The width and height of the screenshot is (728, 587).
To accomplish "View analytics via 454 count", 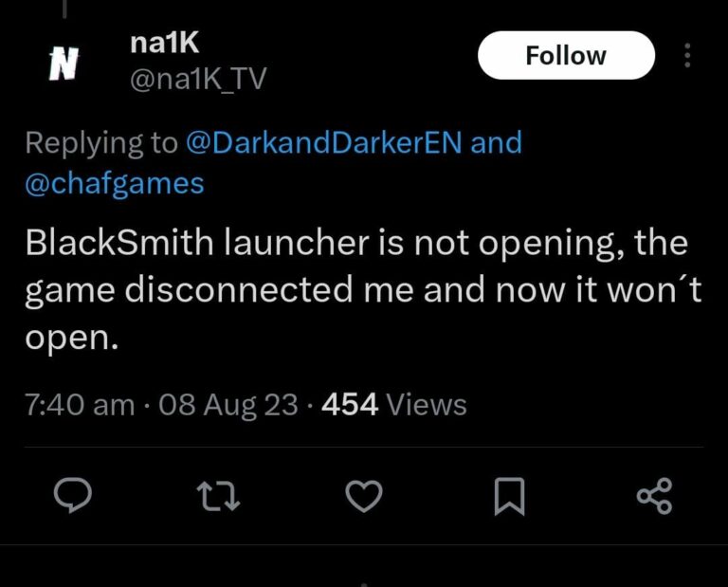I will [x=350, y=405].
